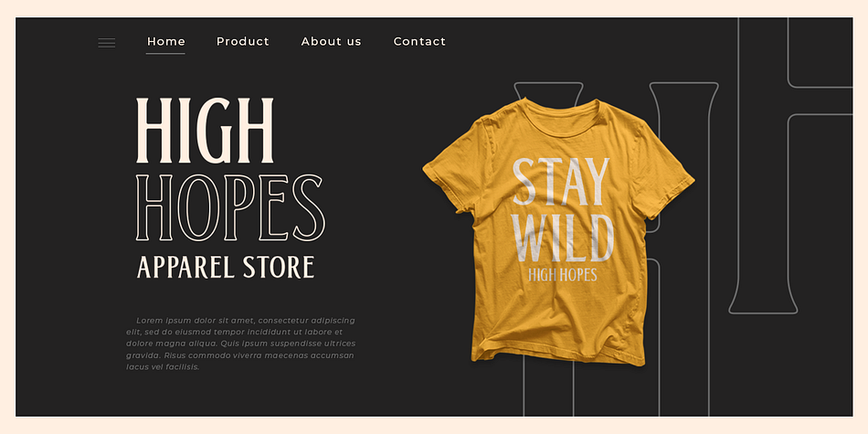
Task: Click the Contact nav link
Action: coord(419,41)
